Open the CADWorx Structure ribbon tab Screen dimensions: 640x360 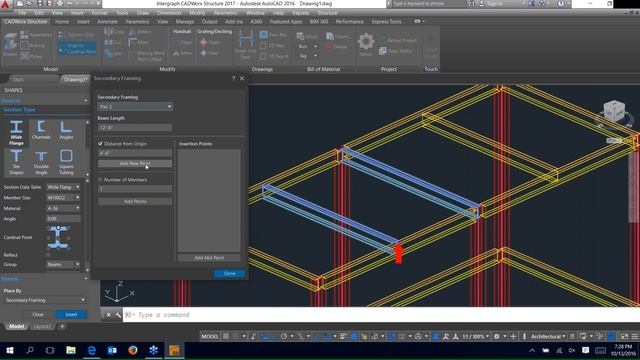pyautogui.click(x=26, y=21)
